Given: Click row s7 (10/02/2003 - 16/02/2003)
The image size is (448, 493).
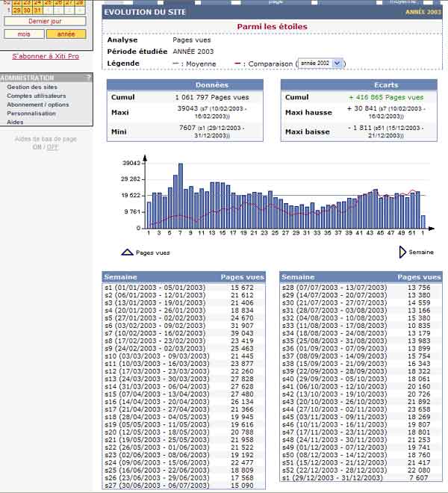Looking at the screenshot, I should [x=184, y=333].
